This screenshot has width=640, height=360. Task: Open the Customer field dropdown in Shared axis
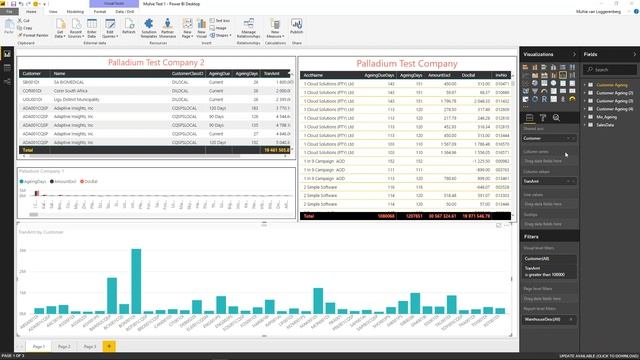point(568,138)
